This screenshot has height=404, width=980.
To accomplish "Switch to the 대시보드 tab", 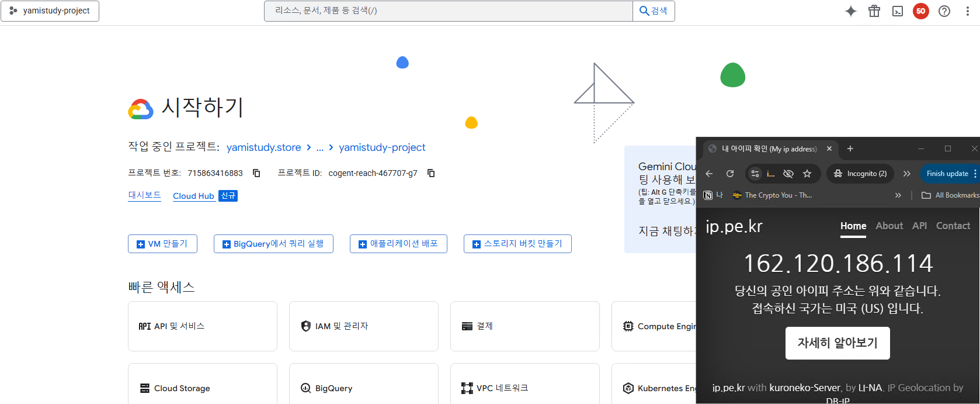I will point(144,195).
